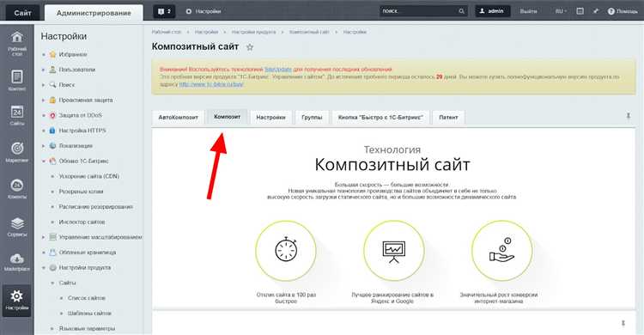644x335 pixels.
Task: Expand the Управление масштабированием node arrow
Action: click(x=44, y=237)
